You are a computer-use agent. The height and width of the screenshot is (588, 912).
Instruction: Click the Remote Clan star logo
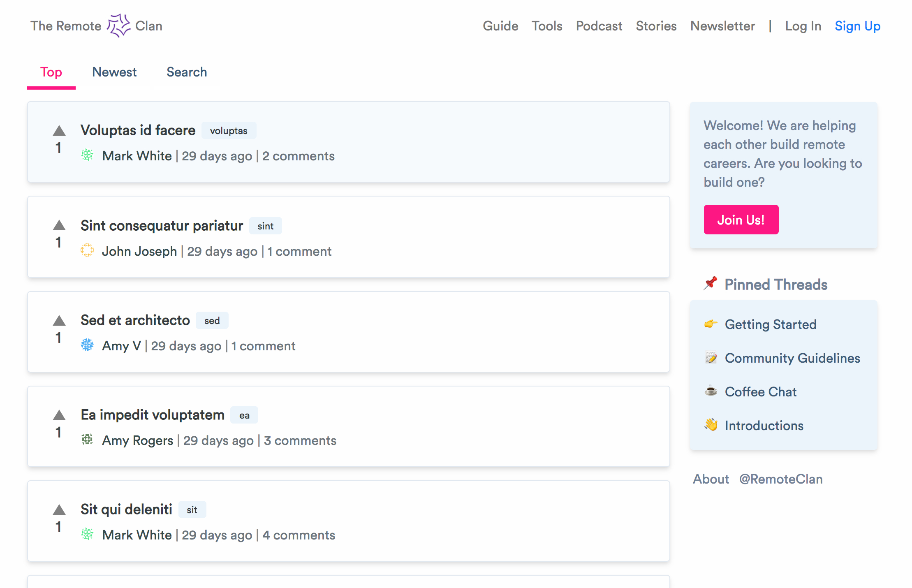118,25
